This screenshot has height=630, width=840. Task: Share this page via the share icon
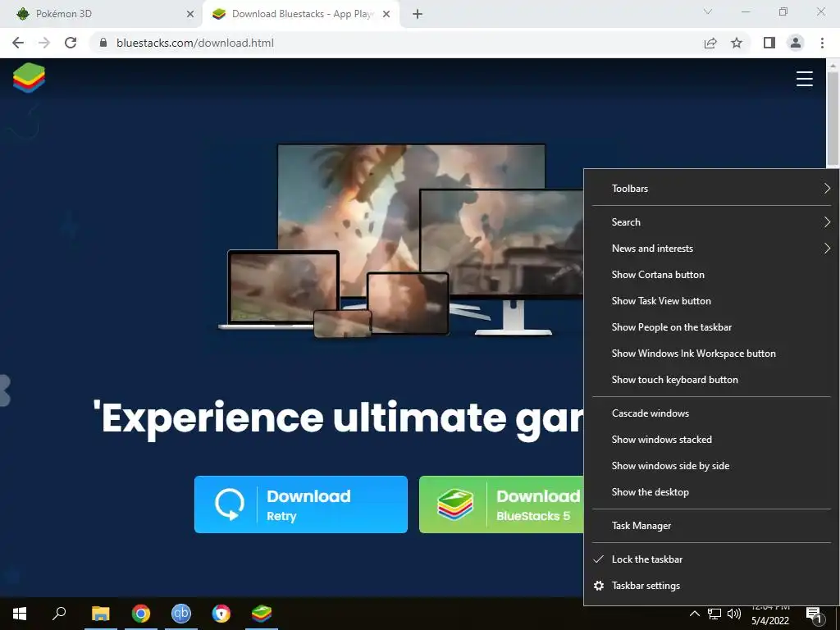[x=710, y=43]
